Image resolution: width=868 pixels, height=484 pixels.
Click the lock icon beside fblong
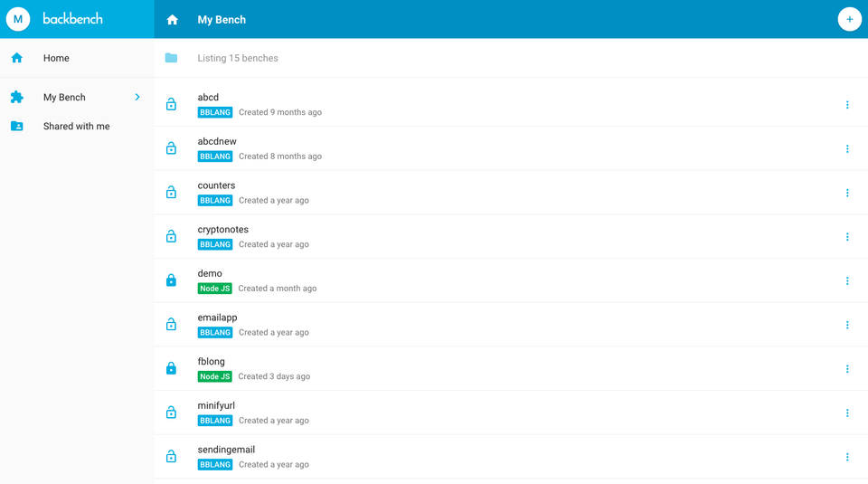pyautogui.click(x=171, y=368)
